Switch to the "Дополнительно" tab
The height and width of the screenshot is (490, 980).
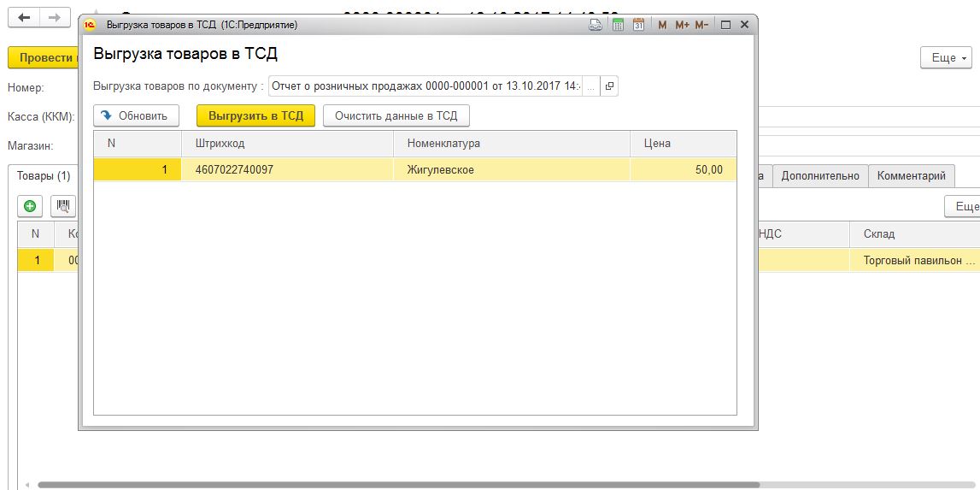click(819, 176)
